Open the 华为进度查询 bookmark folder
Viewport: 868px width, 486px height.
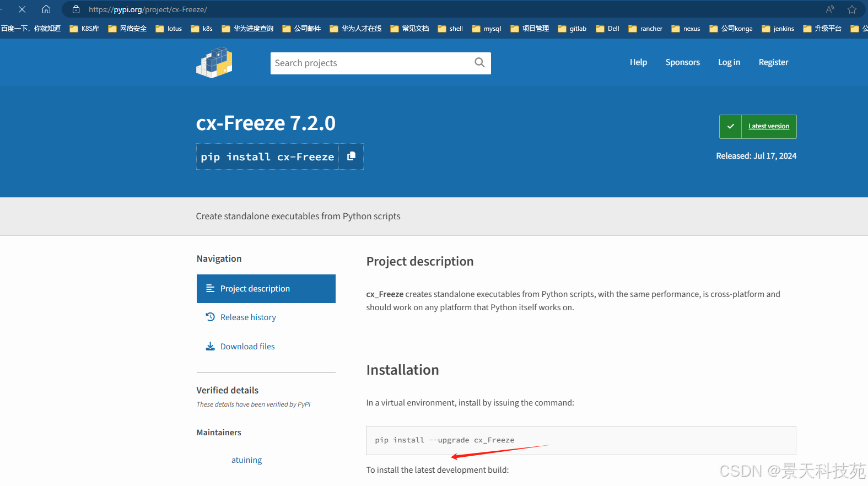(247, 29)
